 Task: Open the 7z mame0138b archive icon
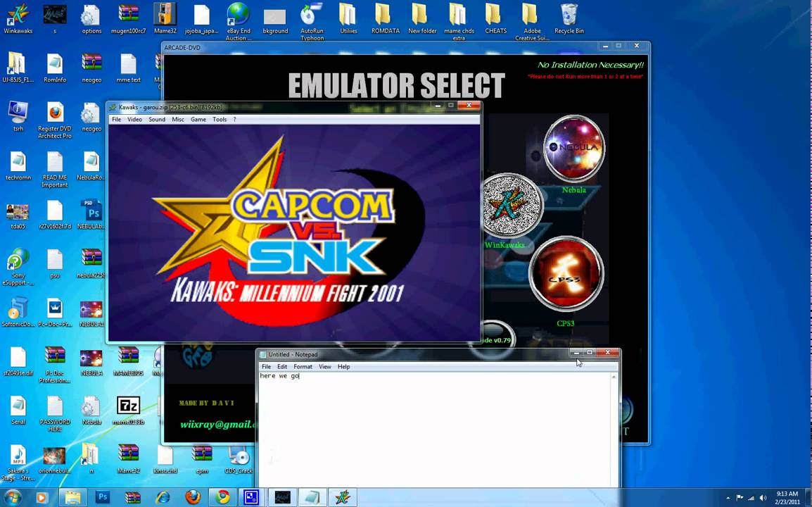(129, 411)
